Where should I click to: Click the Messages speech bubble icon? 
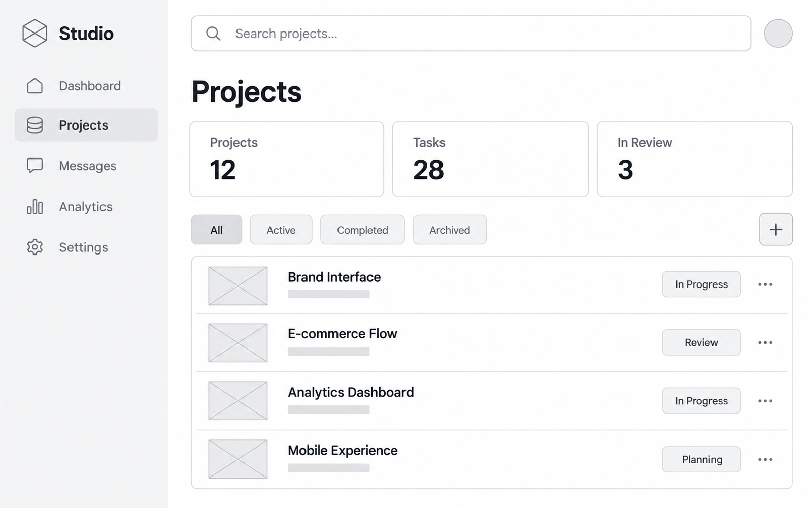click(35, 166)
